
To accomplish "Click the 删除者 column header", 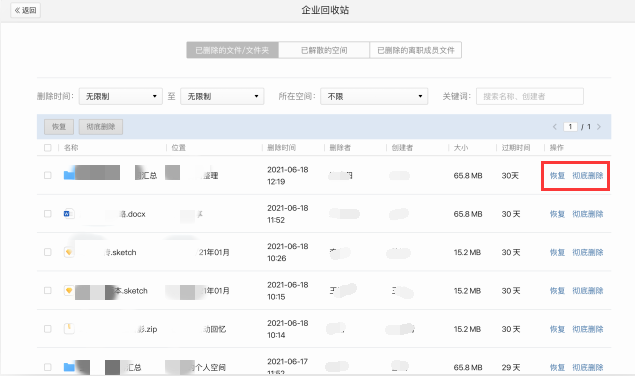I will coord(340,147).
